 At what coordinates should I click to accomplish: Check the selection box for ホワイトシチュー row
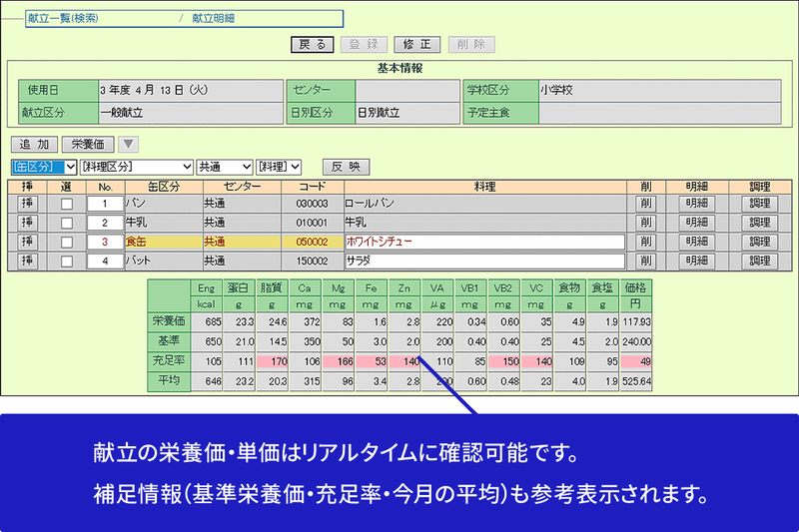pyautogui.click(x=66, y=242)
